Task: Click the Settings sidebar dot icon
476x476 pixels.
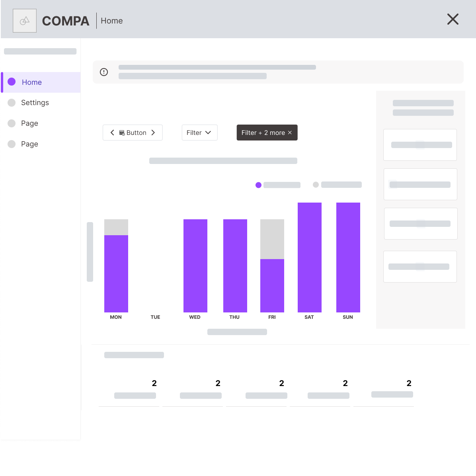Action: (x=12, y=103)
